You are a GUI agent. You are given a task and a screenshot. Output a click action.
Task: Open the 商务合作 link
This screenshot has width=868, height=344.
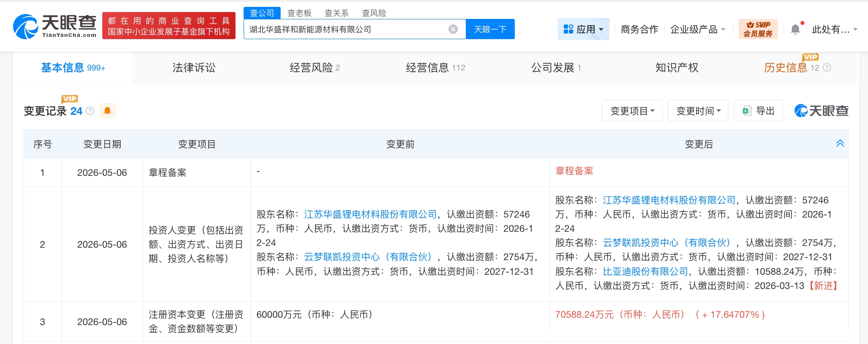[639, 29]
